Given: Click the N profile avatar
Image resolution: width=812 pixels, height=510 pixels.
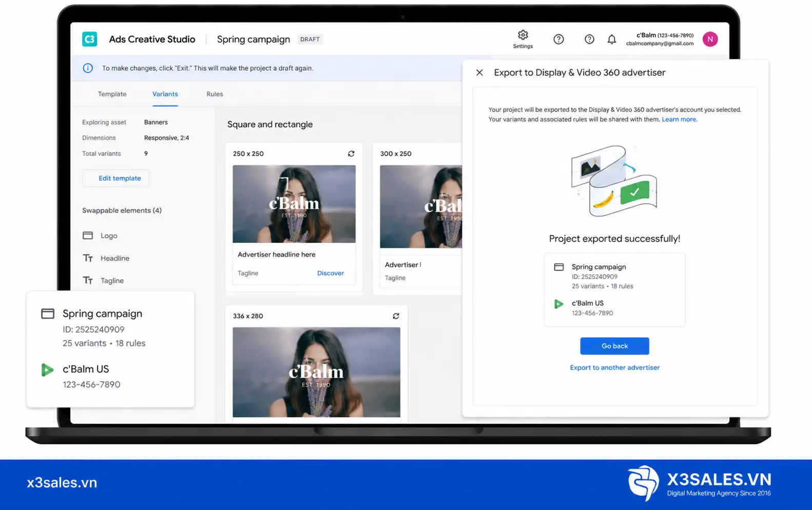Looking at the screenshot, I should 710,39.
